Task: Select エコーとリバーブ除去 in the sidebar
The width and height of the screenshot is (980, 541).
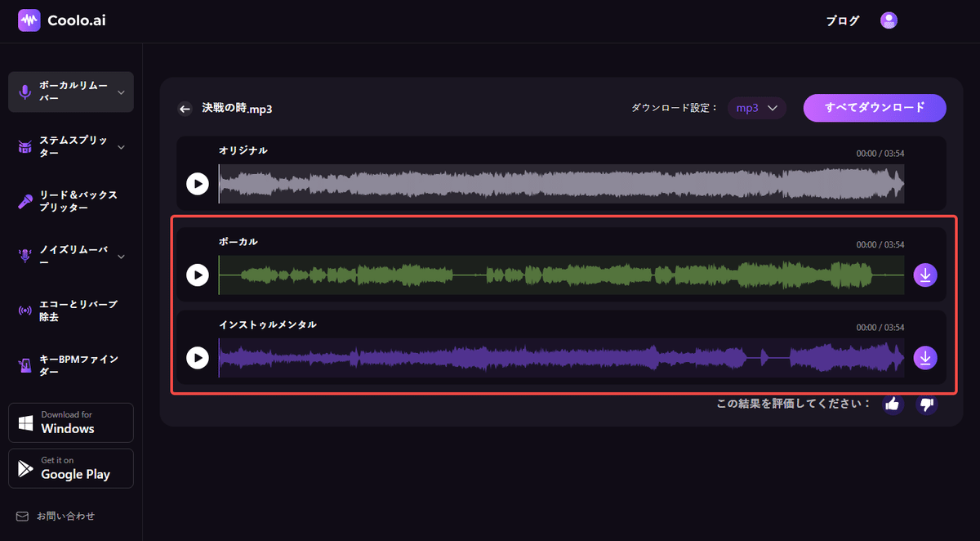Action: coord(71,311)
